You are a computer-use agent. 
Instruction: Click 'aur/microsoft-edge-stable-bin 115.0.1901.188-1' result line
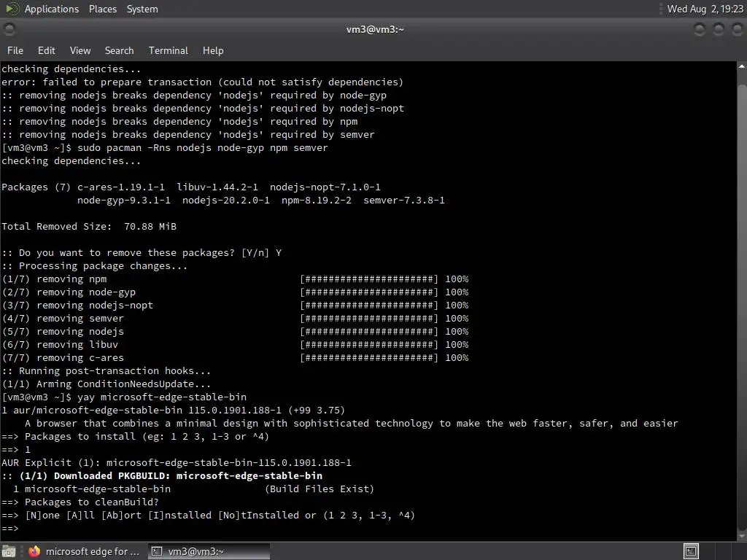click(174, 411)
